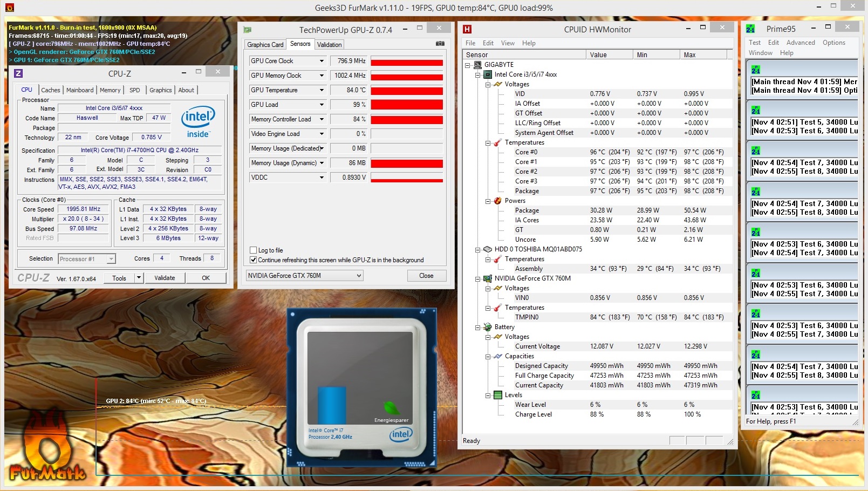Collapse the GIGABYTE node in HWMonitor
Image resolution: width=868 pixels, height=491 pixels.
468,65
